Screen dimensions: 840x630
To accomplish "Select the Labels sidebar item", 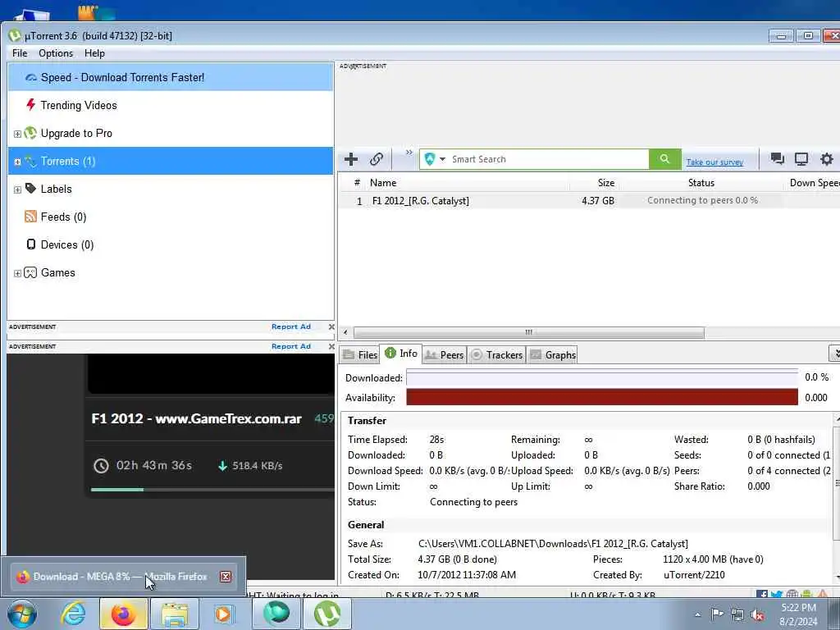I will (56, 189).
